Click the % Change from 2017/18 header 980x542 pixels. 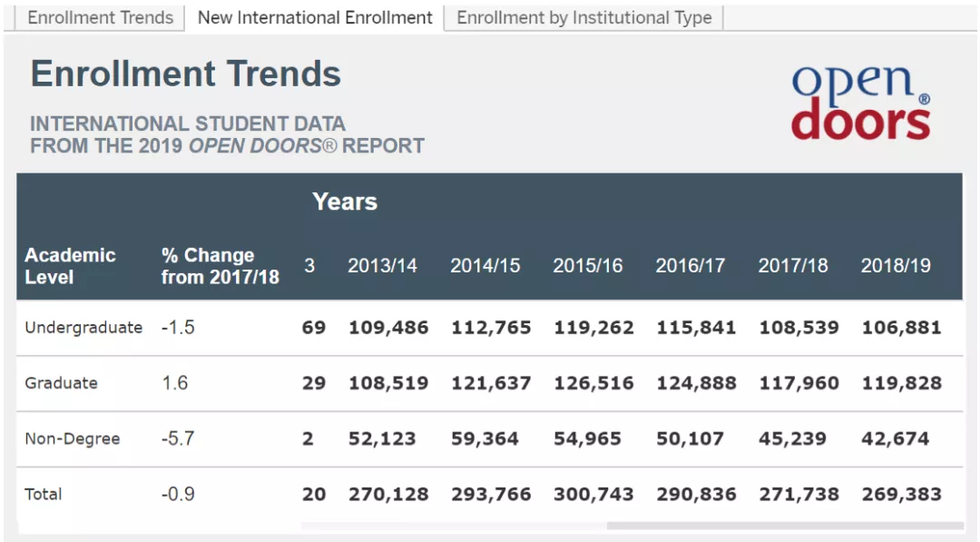220,265
